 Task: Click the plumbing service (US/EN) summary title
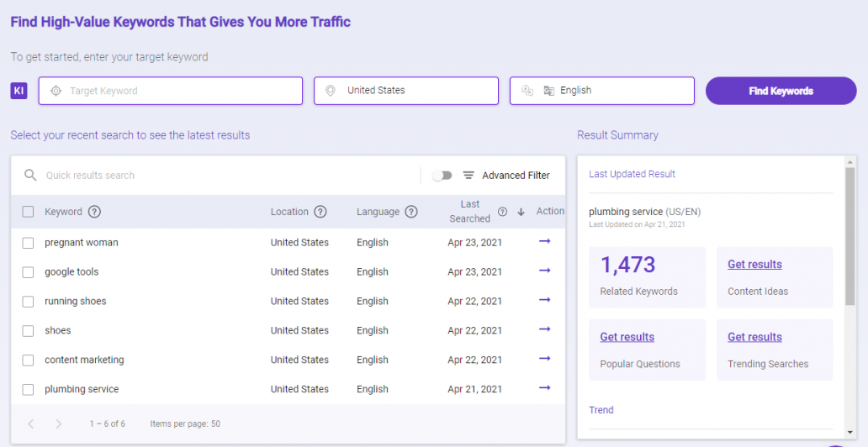tap(645, 212)
